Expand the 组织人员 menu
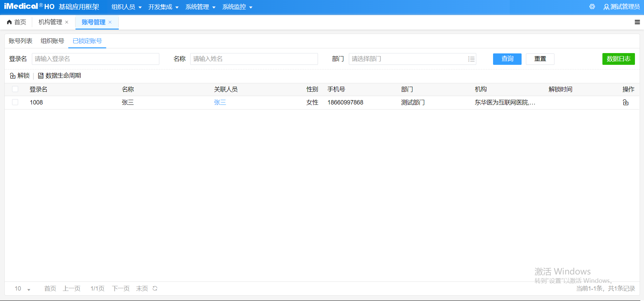 pos(126,7)
